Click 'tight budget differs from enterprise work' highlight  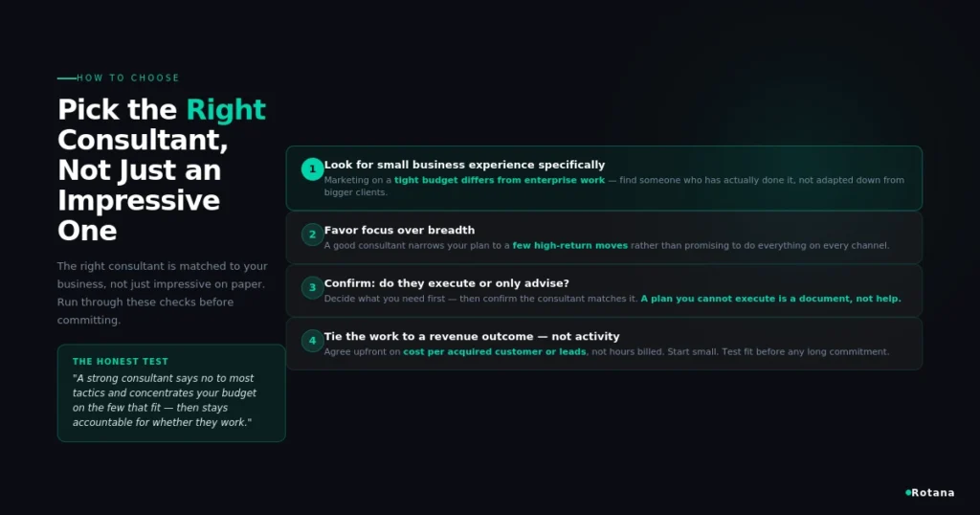(x=500, y=180)
